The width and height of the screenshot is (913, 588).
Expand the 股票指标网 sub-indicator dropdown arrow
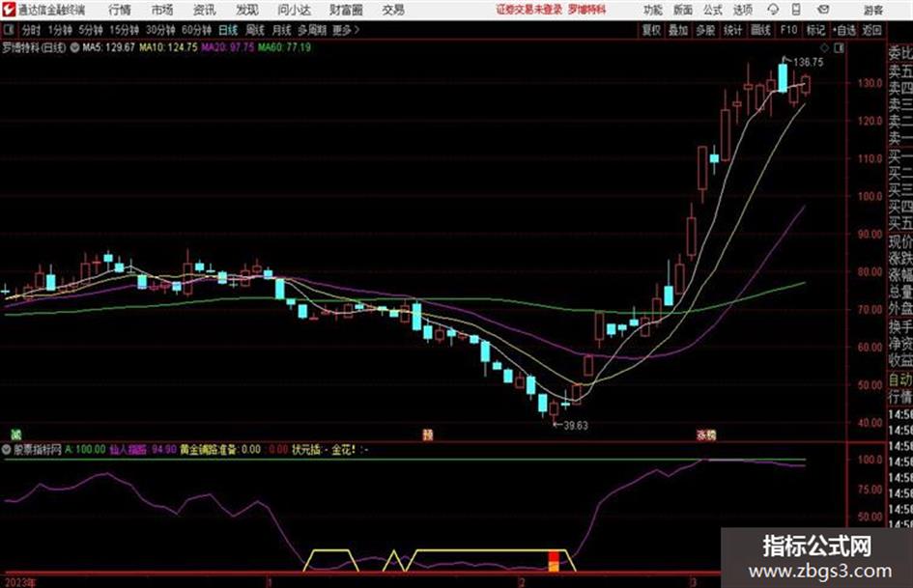(x=7, y=449)
